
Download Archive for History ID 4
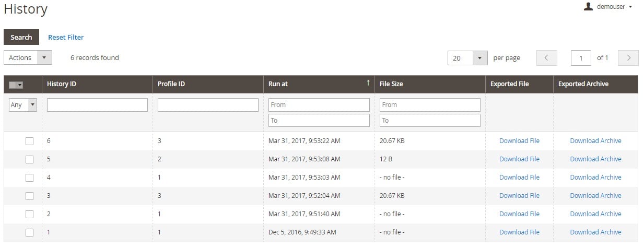[x=595, y=178]
